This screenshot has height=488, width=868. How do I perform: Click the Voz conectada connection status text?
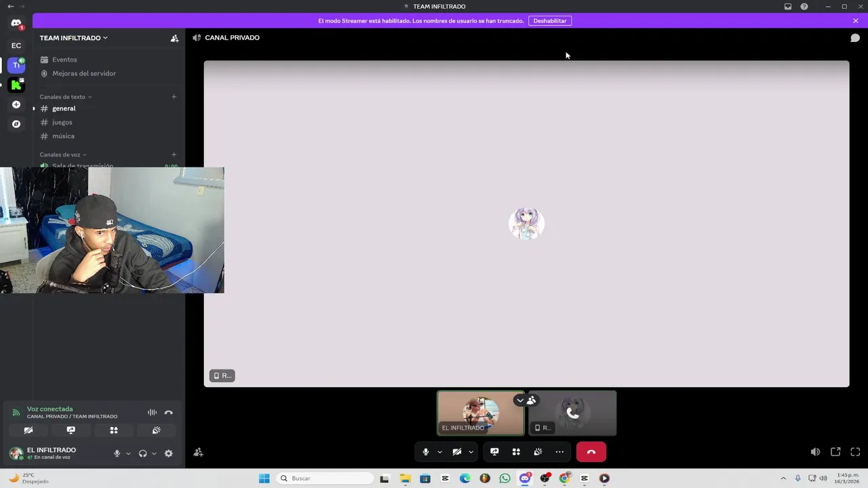[x=50, y=409]
